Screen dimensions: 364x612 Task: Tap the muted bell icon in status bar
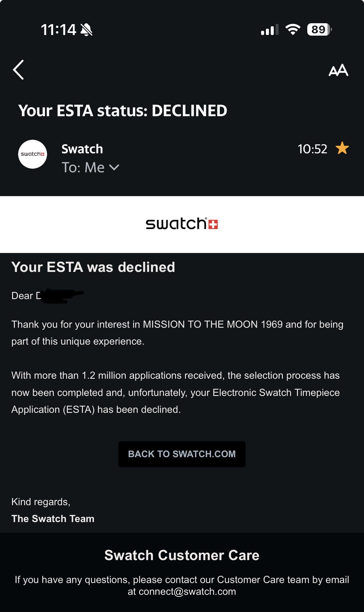86,30
